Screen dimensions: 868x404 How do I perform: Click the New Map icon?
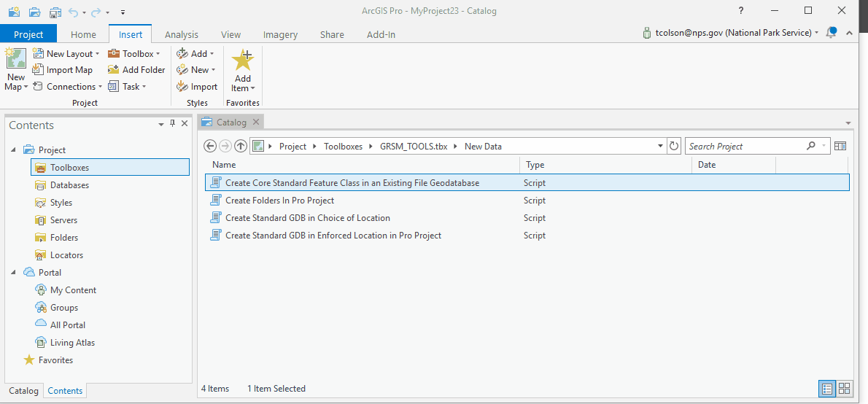(16, 58)
